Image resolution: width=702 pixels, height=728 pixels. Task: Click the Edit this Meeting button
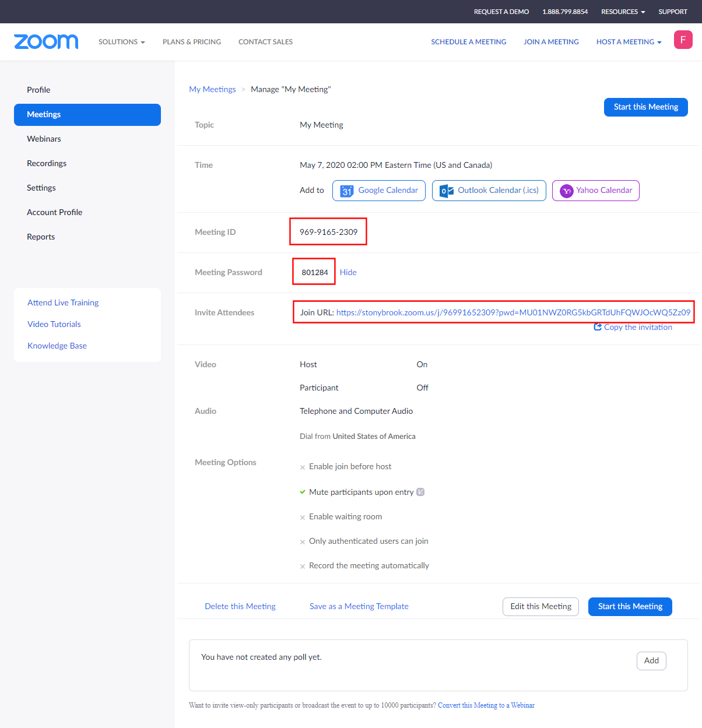click(540, 606)
